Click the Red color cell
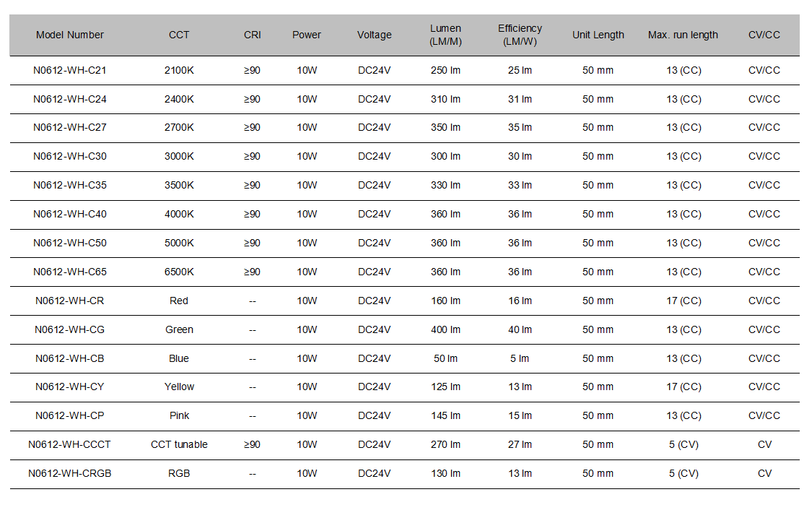This screenshot has width=812, height=518. click(x=179, y=301)
